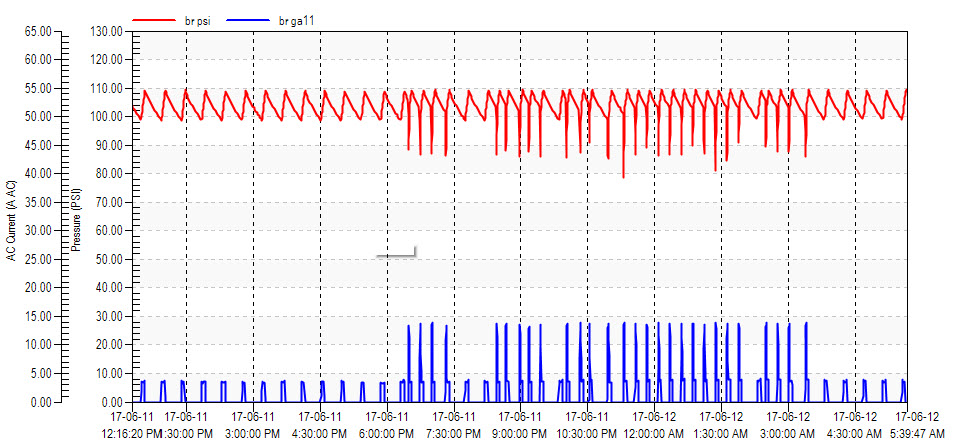This screenshot has width=953, height=445.
Task: Click the 110.00 tick on Pressure axis
Action: 106,89
